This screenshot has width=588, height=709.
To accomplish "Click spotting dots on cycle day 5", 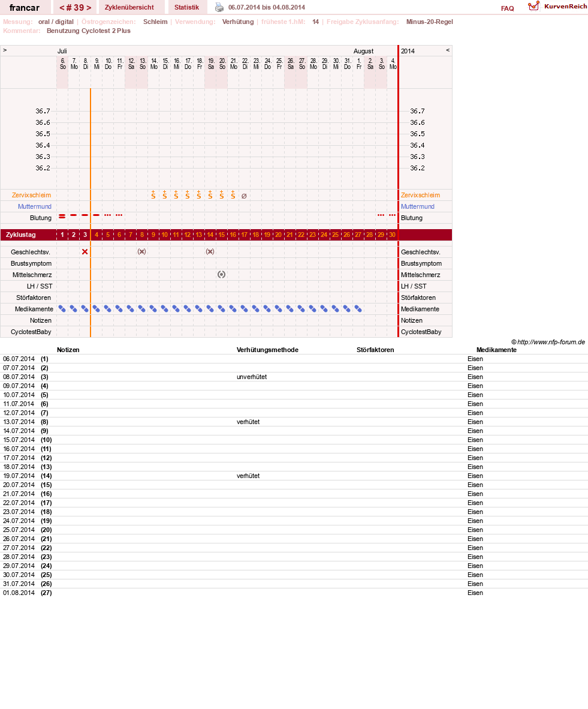I will (x=107, y=215).
